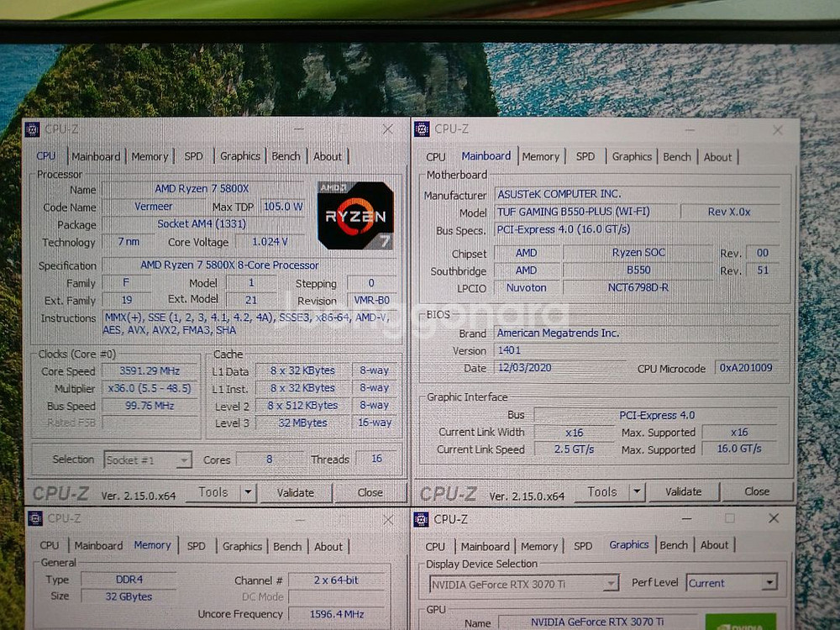Click Validate in the Mainboard window
This screenshot has height=630, width=840.
click(x=683, y=491)
